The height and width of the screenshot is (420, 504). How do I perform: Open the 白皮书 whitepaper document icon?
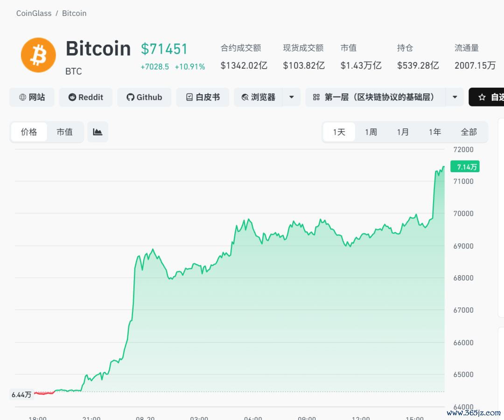pos(189,97)
